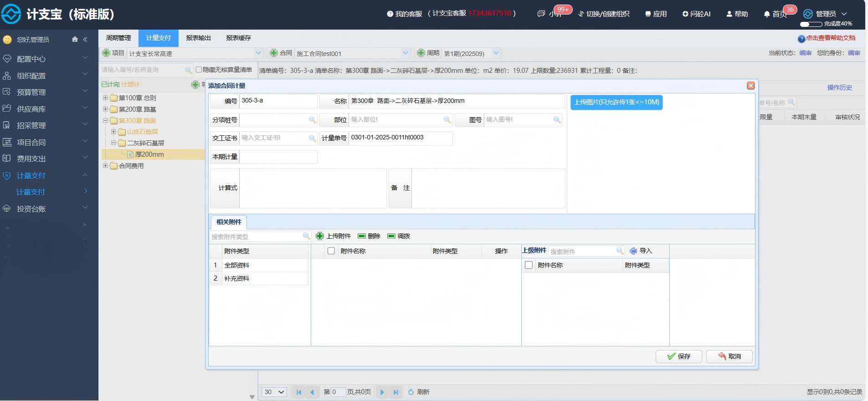Image resolution: width=868 pixels, height=401 pixels.
Task: Click the 上传图片 upload button
Action: click(616, 102)
